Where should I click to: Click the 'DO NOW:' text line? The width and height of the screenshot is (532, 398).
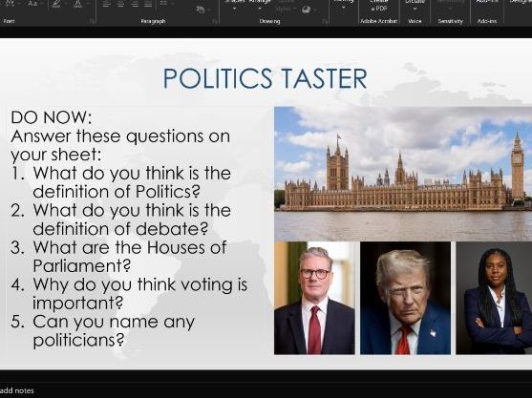52,117
